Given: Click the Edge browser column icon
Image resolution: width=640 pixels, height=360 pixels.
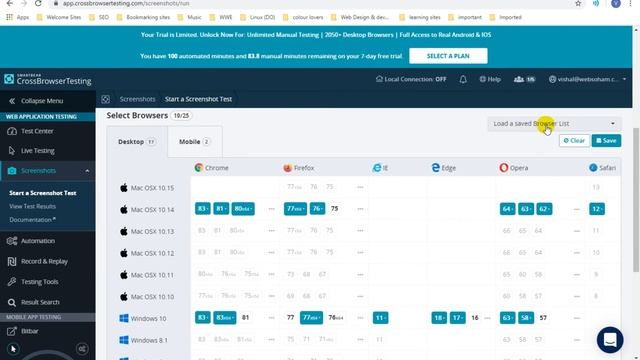Looking at the screenshot, I should [x=436, y=168].
